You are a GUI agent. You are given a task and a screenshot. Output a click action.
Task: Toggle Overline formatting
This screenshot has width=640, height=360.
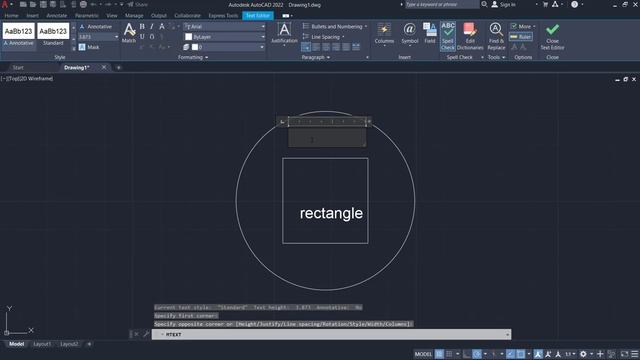click(152, 37)
